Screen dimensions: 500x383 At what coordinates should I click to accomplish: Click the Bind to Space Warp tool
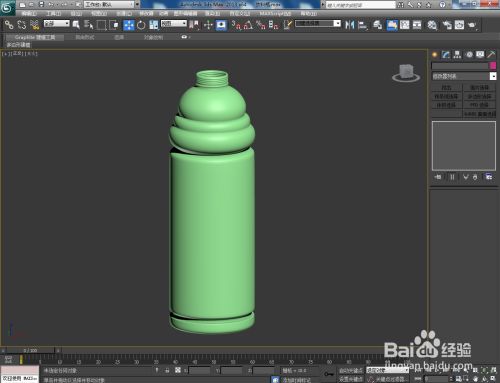pos(34,25)
